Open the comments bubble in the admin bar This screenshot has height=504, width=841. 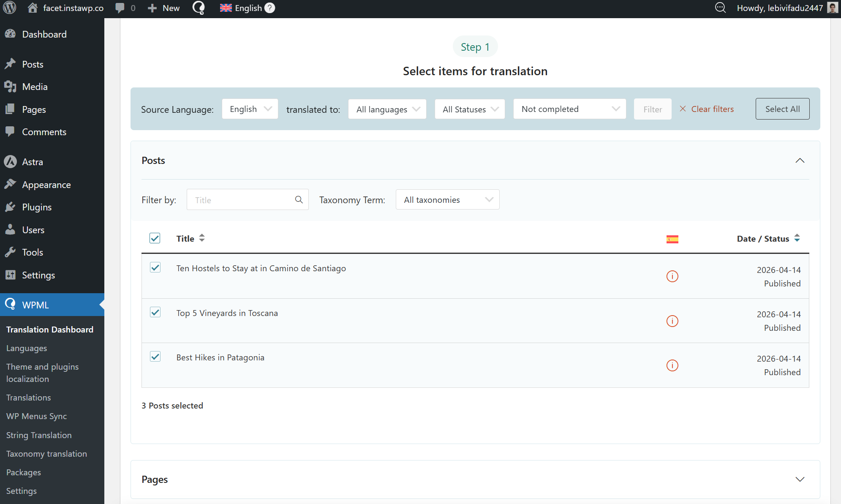[x=120, y=8]
